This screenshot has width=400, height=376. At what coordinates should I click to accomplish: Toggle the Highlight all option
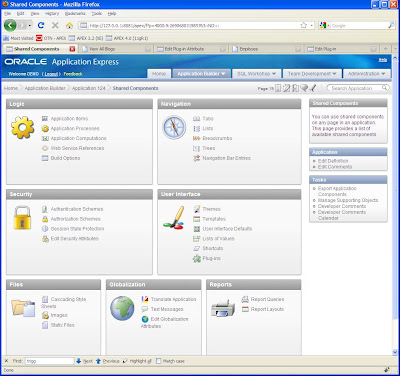137,361
